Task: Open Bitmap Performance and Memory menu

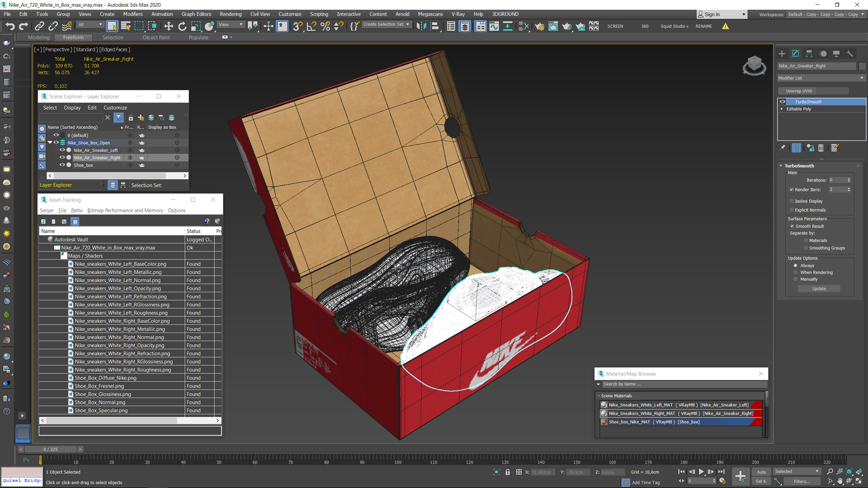Action: [125, 211]
